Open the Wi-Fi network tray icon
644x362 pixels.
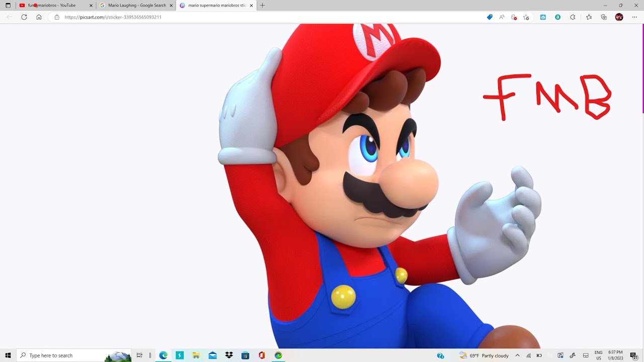pyautogui.click(x=528, y=355)
